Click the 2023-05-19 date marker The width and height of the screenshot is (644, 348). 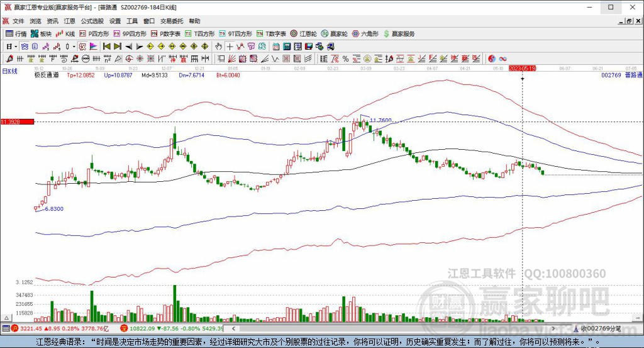(x=523, y=68)
